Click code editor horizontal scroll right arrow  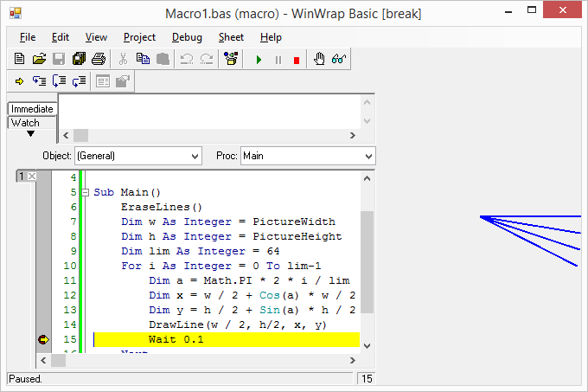352,361
